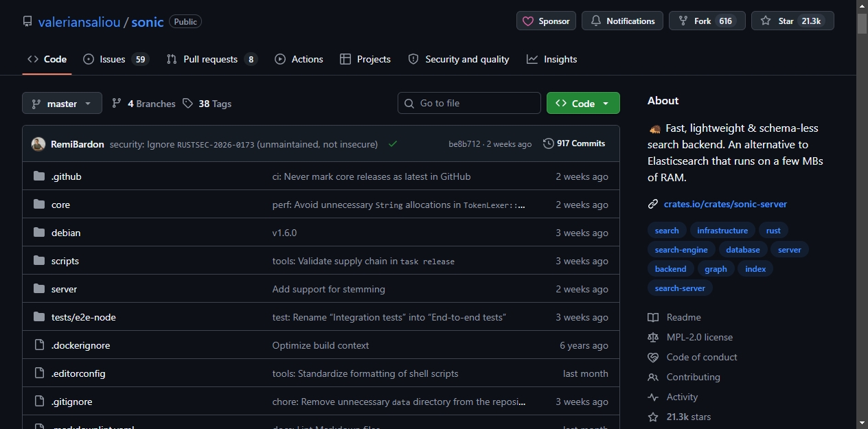Click the page scrollbar up arrow
The image size is (868, 429).
coord(862,5)
